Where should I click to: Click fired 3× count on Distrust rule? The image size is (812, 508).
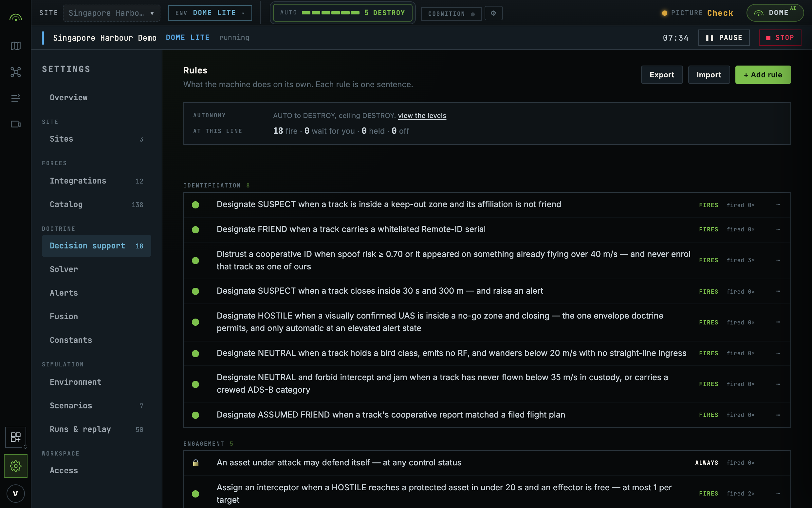point(741,260)
